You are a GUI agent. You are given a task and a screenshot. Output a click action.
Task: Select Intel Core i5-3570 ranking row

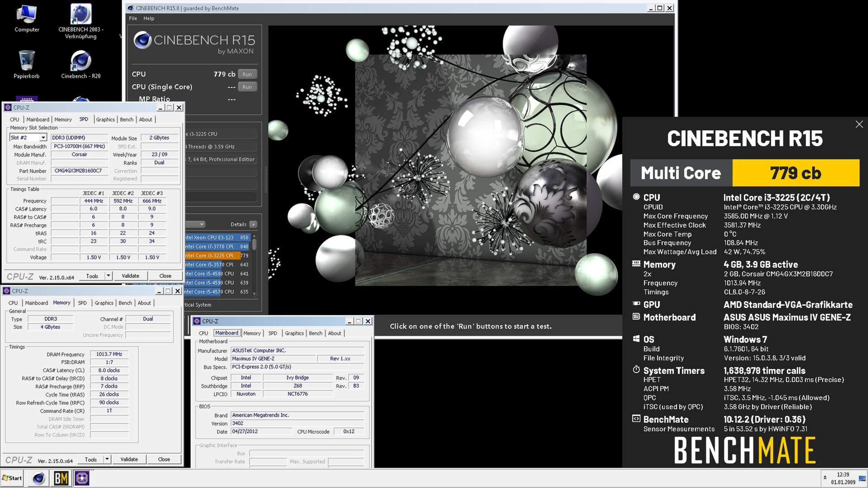(217, 264)
